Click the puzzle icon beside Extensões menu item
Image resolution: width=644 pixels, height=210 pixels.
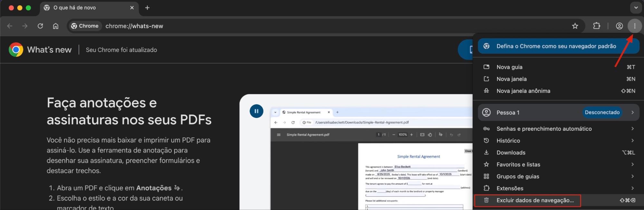[x=486, y=188]
